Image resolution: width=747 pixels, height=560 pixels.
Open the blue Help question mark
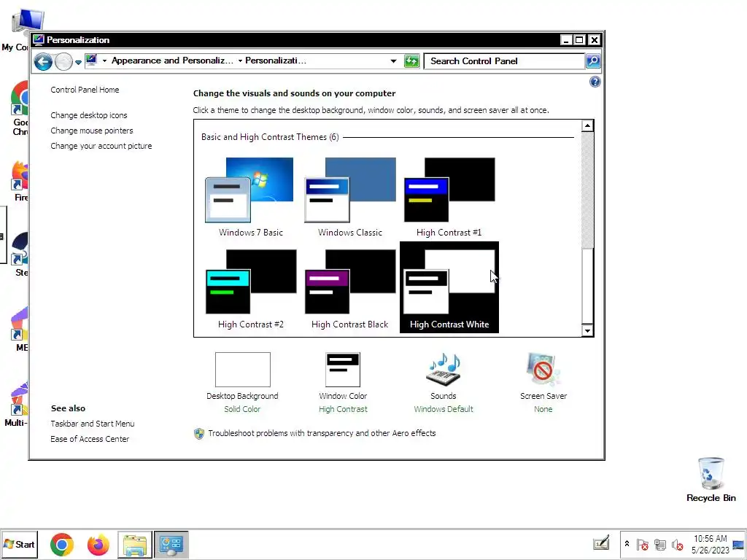tap(595, 82)
